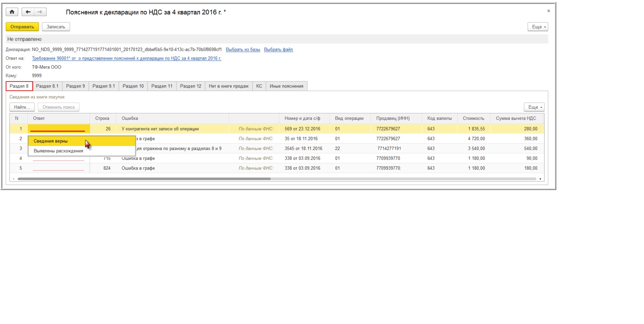Close the form with the X icon
644x324 pixels.
548,11
